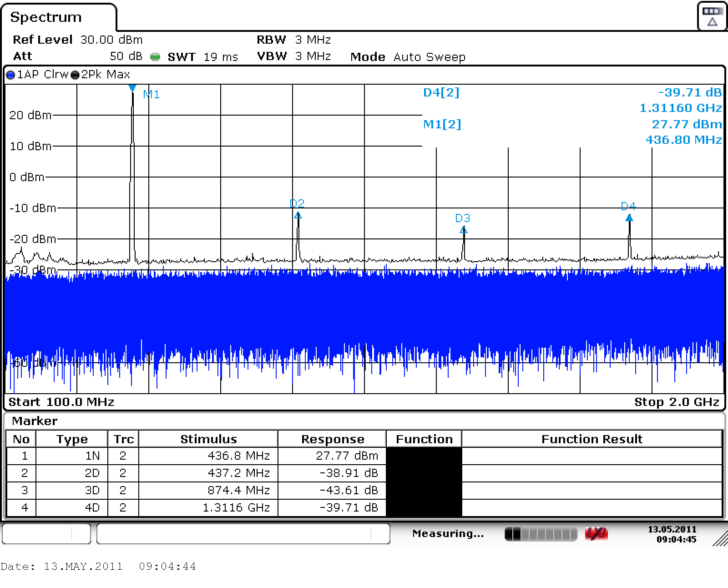This screenshot has height=588, width=728.
Task: Select the D3 delta marker triangle
Action: (x=463, y=230)
